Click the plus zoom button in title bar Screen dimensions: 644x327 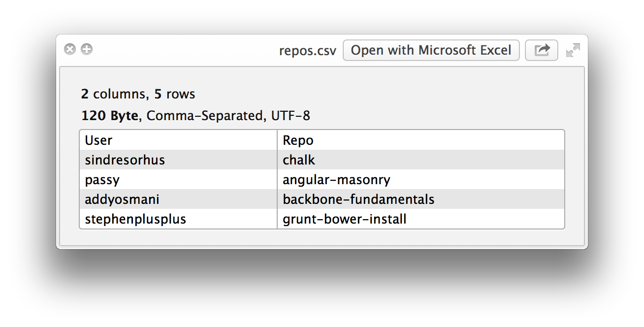click(x=87, y=49)
